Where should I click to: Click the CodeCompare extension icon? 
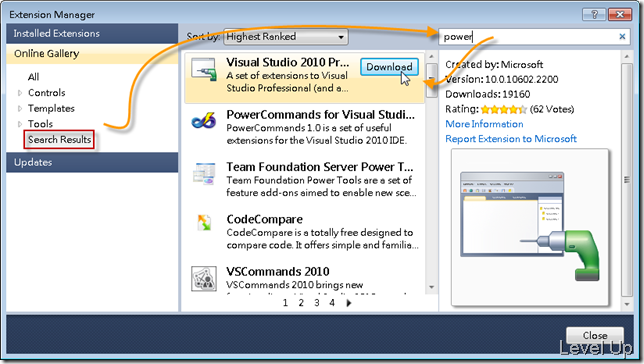[x=204, y=223]
